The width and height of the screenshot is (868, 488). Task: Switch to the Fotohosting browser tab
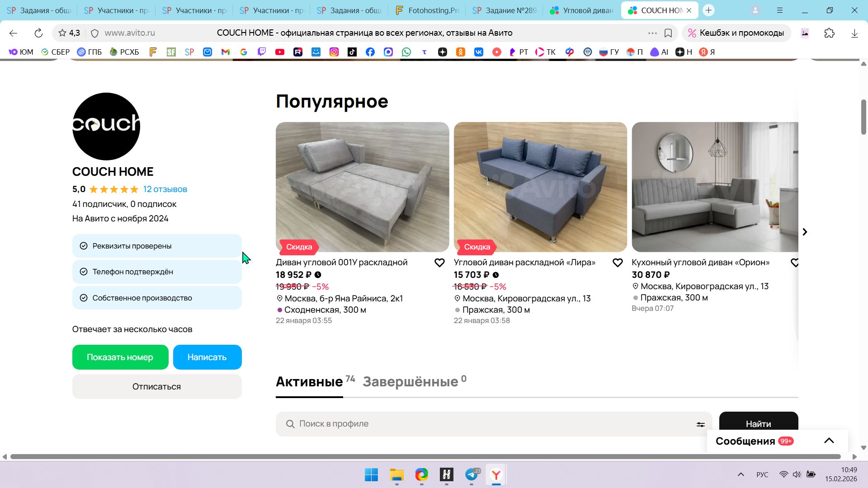(426, 10)
